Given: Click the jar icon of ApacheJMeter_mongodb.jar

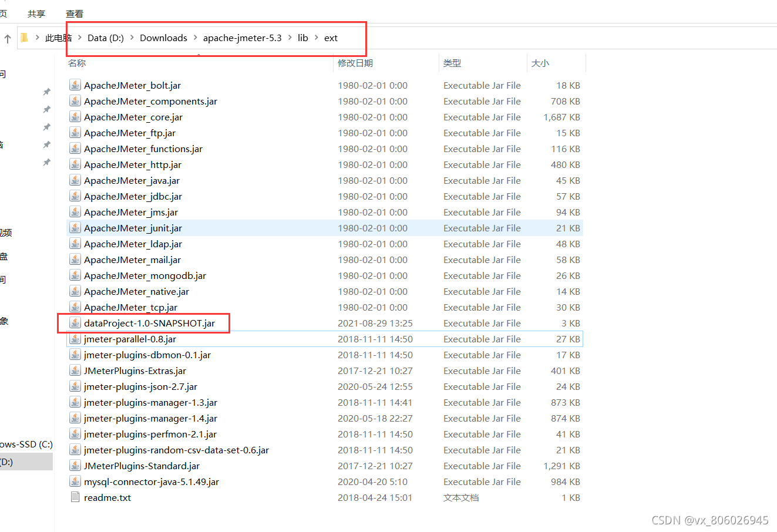Looking at the screenshot, I should [75, 275].
